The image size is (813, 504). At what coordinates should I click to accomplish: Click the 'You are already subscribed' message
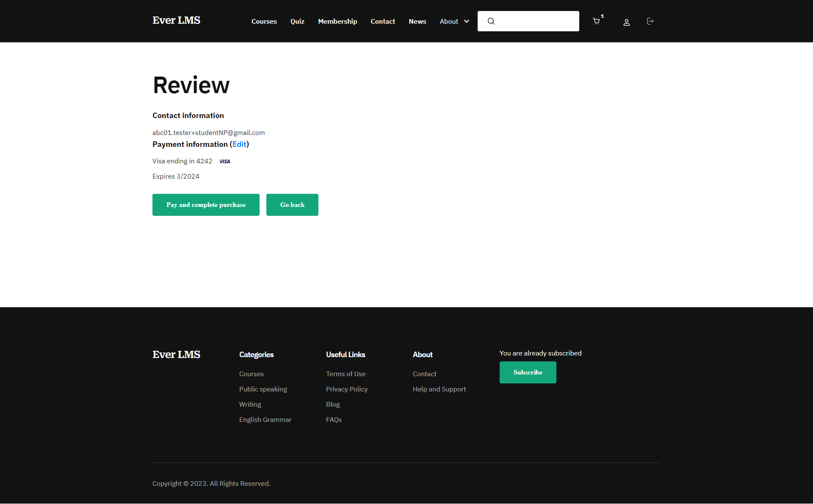[540, 353]
